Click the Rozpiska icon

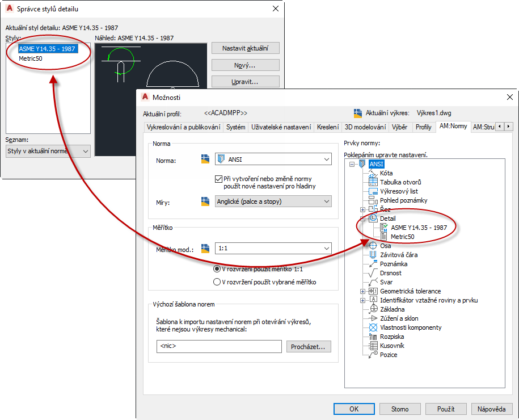pyautogui.click(x=373, y=337)
